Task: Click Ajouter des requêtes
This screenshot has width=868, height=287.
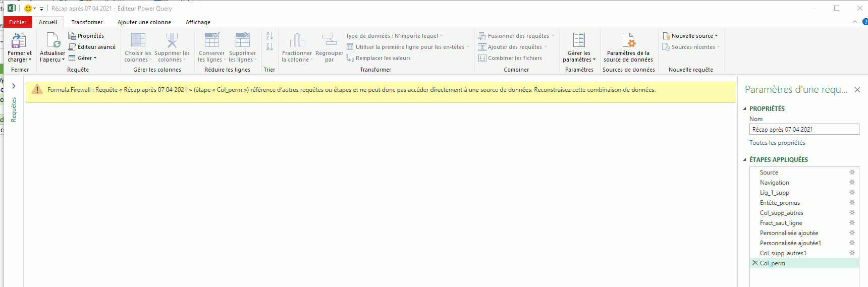Action: pos(513,47)
